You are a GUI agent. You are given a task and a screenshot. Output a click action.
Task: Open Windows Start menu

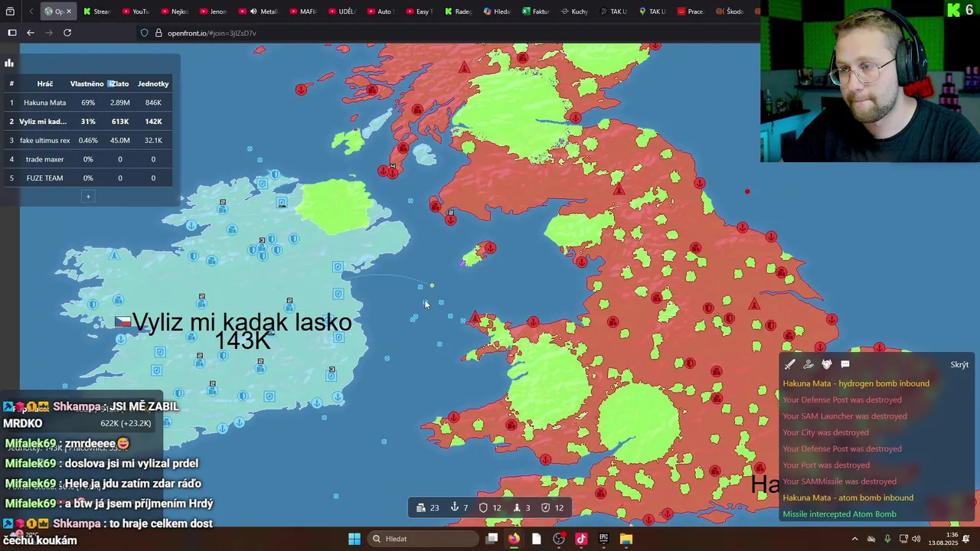(354, 539)
